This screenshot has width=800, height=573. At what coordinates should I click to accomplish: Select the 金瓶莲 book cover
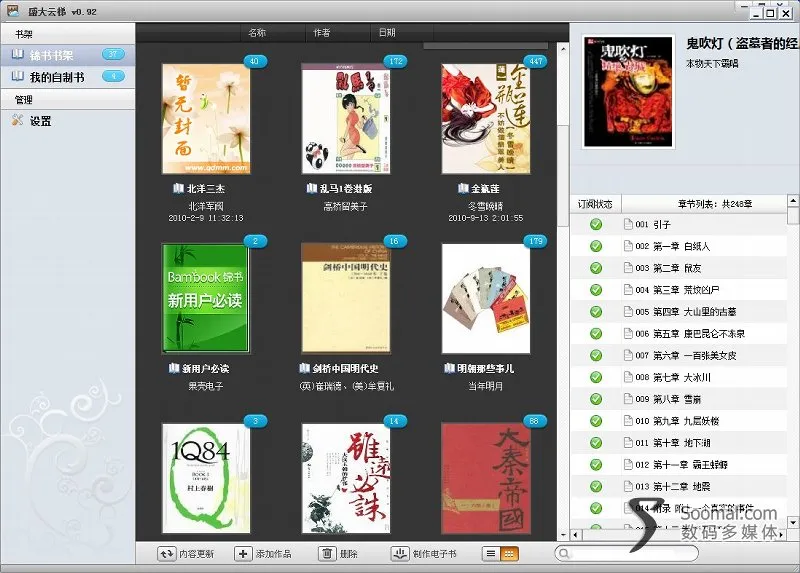tap(486, 119)
